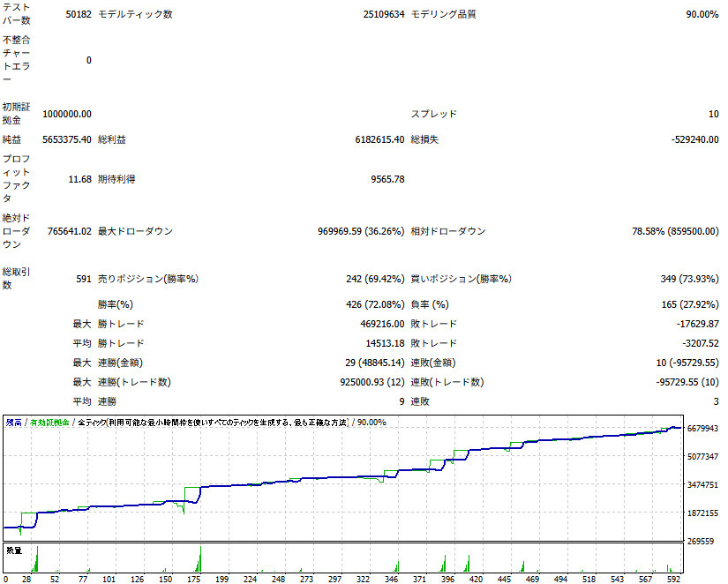728x584 pixels.
Task: Select the green 有効証拠金 legend label
Action: pos(49,423)
